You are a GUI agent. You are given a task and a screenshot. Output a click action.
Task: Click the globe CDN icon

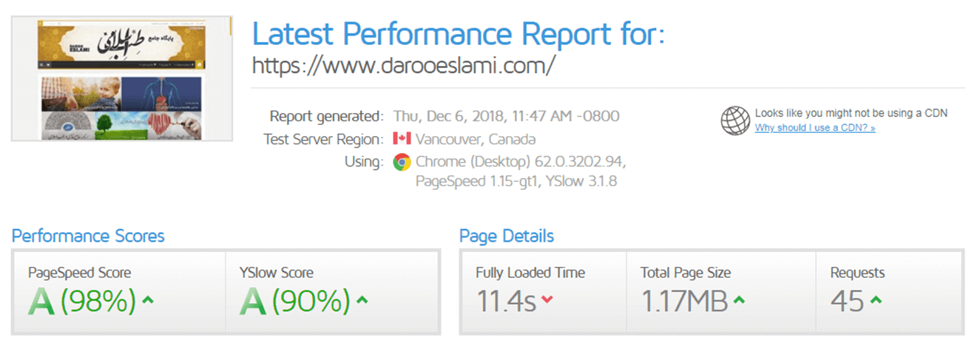[735, 120]
